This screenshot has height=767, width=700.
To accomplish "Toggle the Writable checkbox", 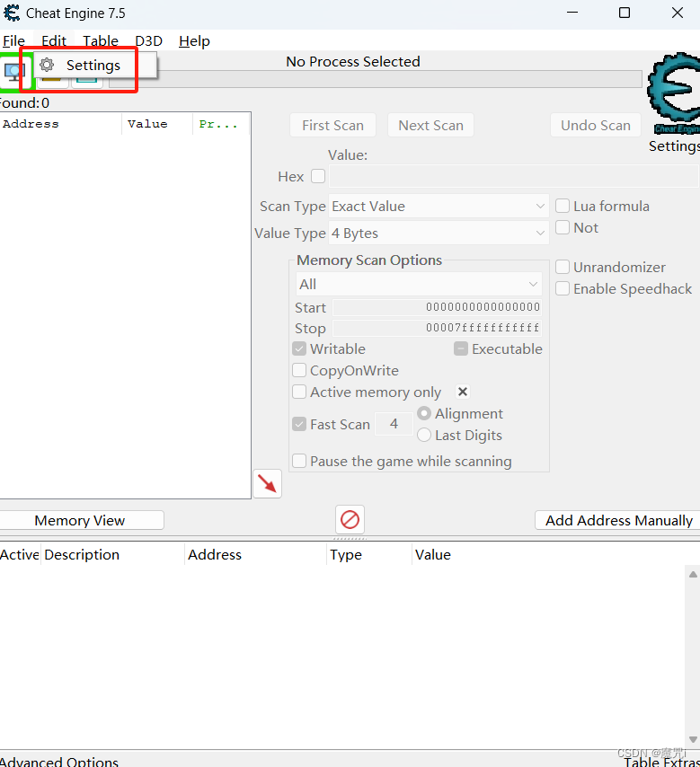I will 299,348.
